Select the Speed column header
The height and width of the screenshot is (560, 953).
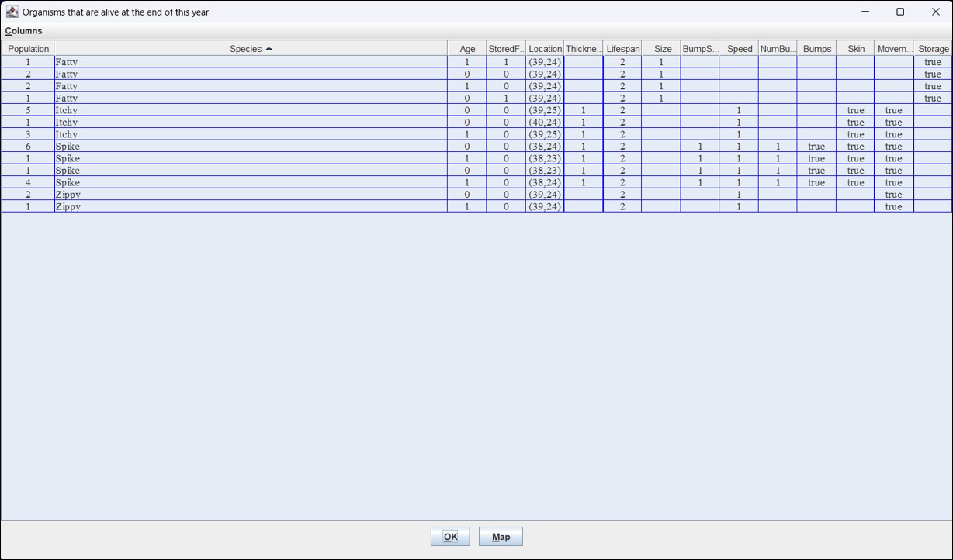coord(739,49)
